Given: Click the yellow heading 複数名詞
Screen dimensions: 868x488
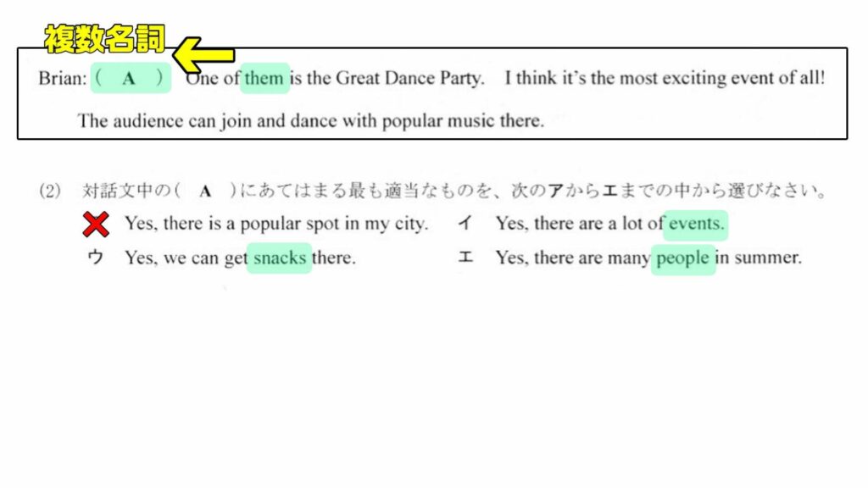Looking at the screenshot, I should [105, 39].
